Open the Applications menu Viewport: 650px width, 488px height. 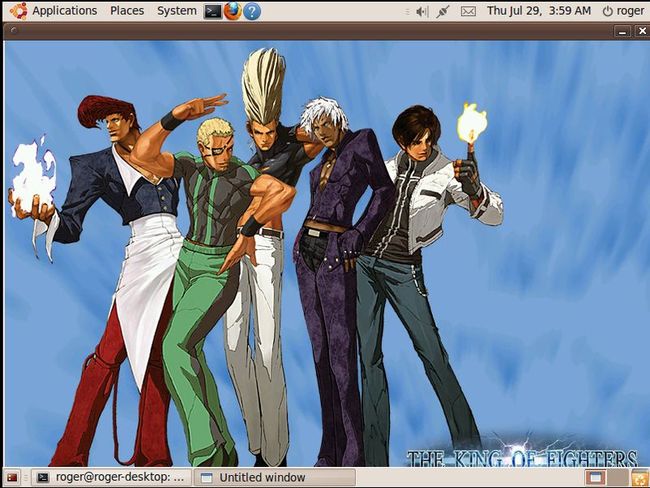(64, 11)
